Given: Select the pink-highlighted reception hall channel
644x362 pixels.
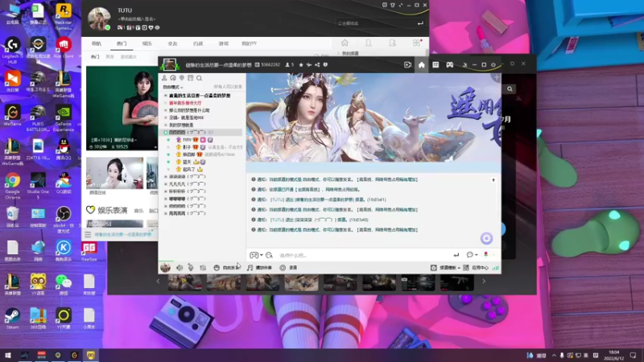Looking at the screenshot, I should pyautogui.click(x=185, y=103).
